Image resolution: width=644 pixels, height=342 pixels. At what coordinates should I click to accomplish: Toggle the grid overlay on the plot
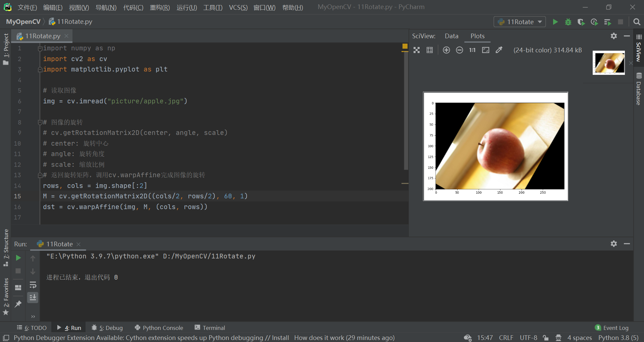pyautogui.click(x=429, y=50)
